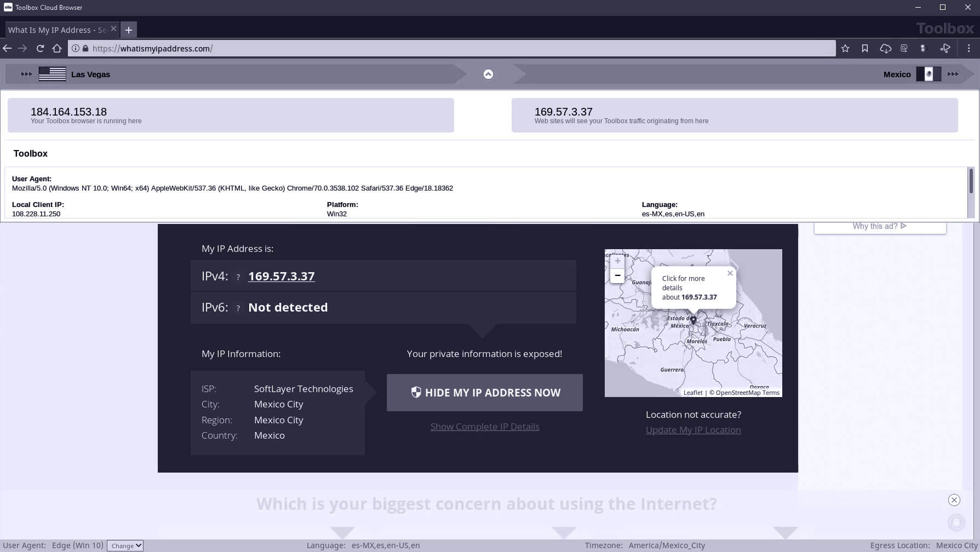Click the 184.164.153.18 browser IP card

[231, 115]
